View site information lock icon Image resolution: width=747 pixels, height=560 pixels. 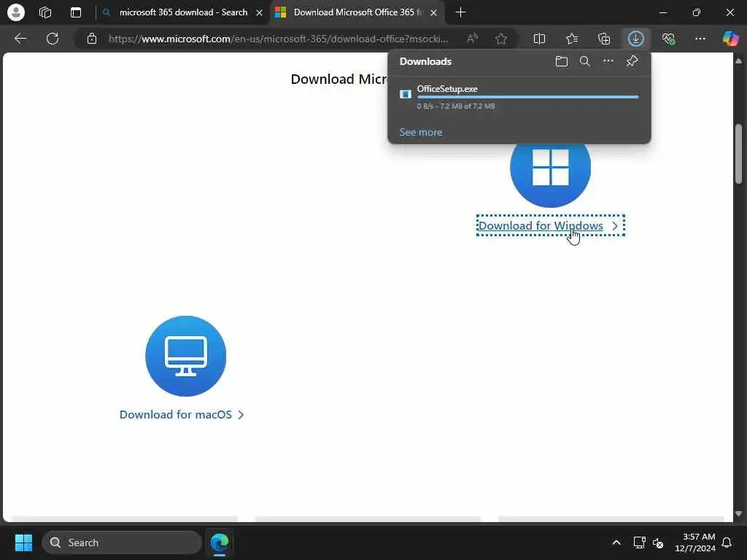point(92,39)
